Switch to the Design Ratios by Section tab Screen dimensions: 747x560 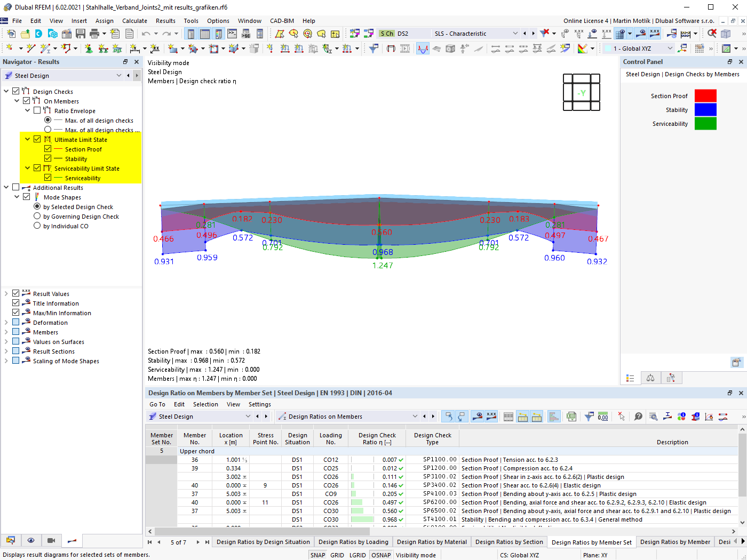tap(509, 541)
